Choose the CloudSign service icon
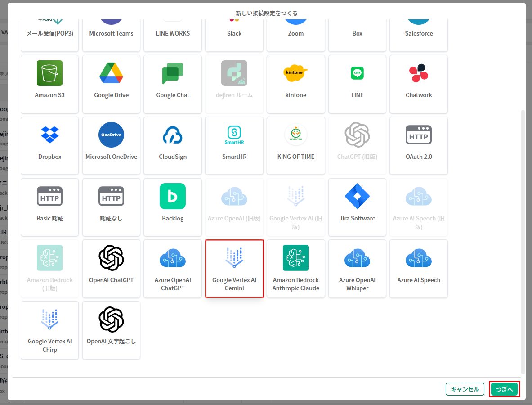Image resolution: width=532 pixels, height=405 pixels. [x=173, y=135]
